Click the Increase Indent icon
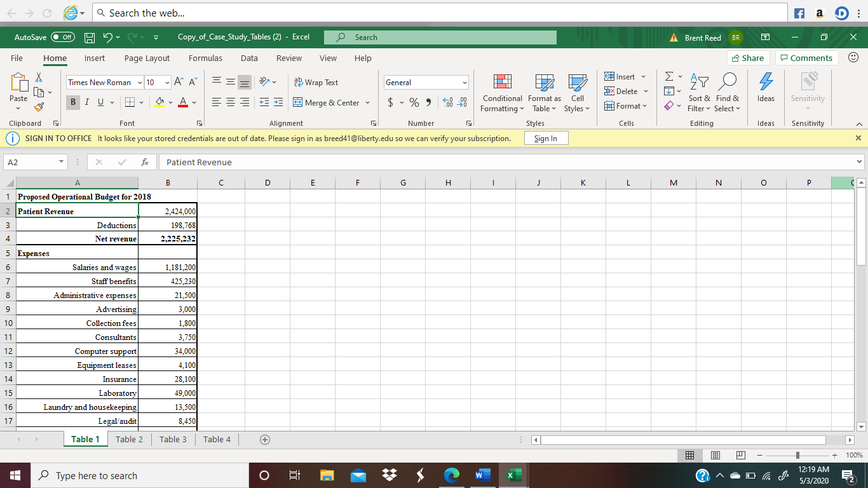Image resolution: width=868 pixels, height=488 pixels. point(278,102)
